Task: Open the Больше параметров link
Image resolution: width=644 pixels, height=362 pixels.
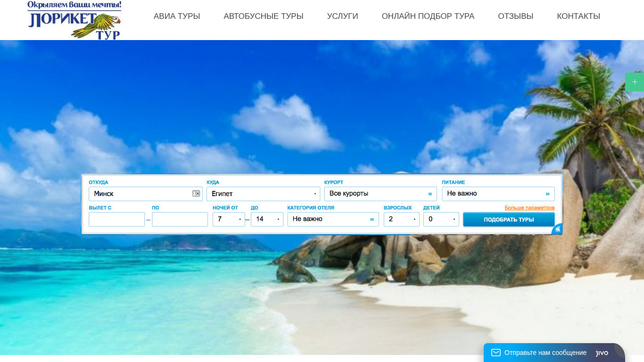Action: (529, 208)
